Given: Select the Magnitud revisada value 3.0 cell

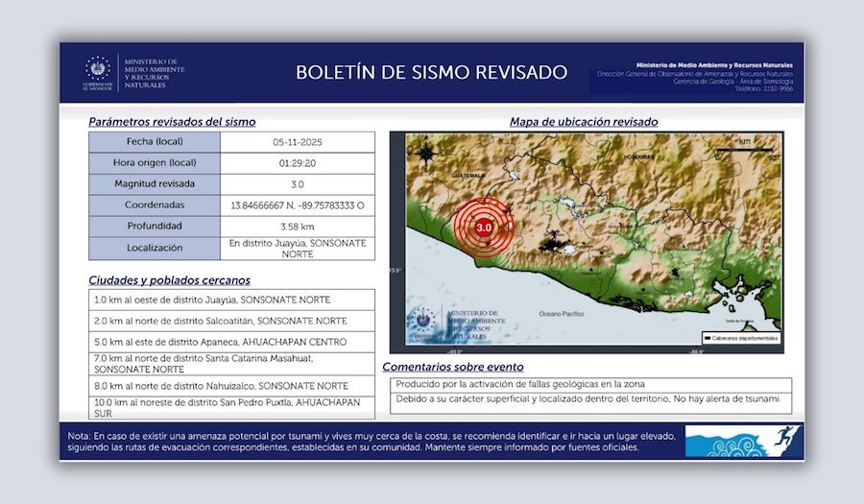Looking at the screenshot, I should point(298,183).
